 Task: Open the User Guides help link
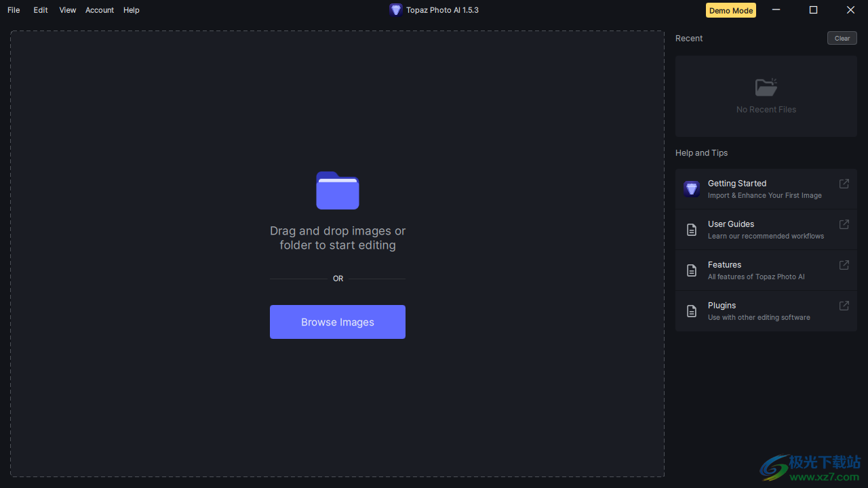766,230
